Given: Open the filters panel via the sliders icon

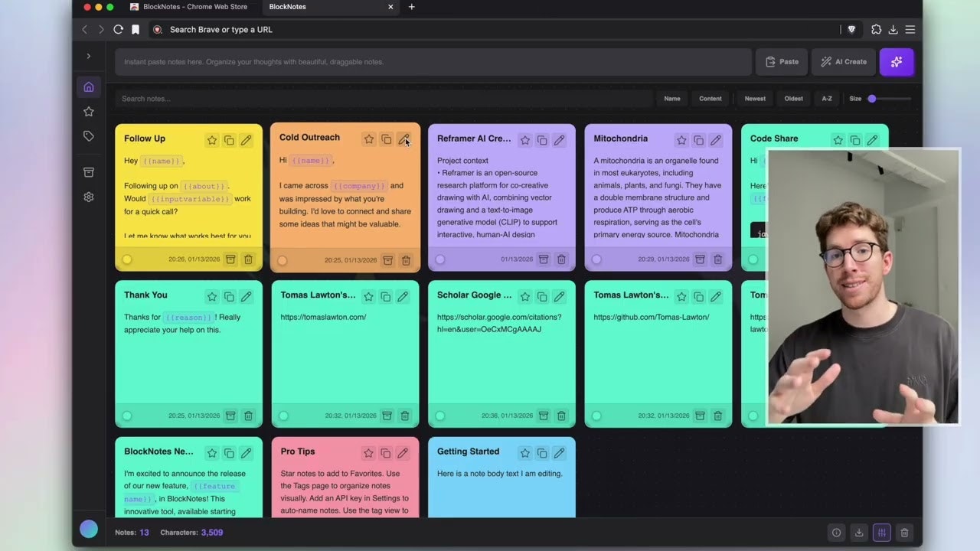Looking at the screenshot, I should (881, 533).
